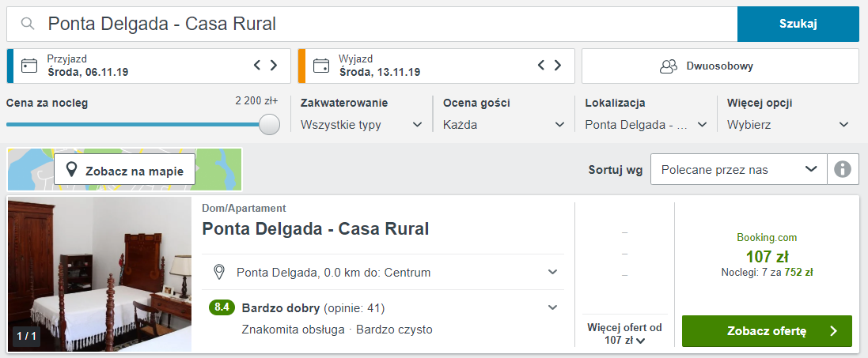This screenshot has height=358, width=868.
Task: Open the check-in calendar icon
Action: [28, 66]
